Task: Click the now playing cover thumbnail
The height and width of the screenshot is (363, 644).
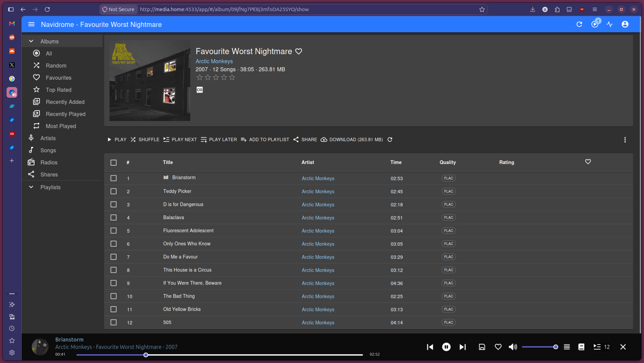Action: pos(40,347)
